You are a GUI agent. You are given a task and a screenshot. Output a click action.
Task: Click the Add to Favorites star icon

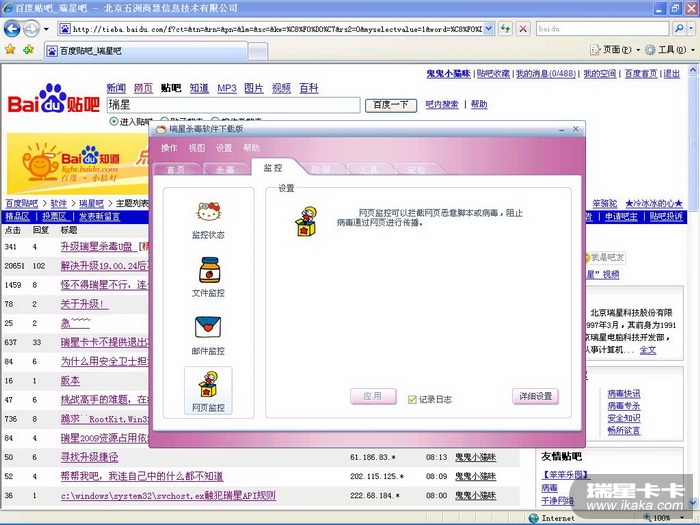29,50
